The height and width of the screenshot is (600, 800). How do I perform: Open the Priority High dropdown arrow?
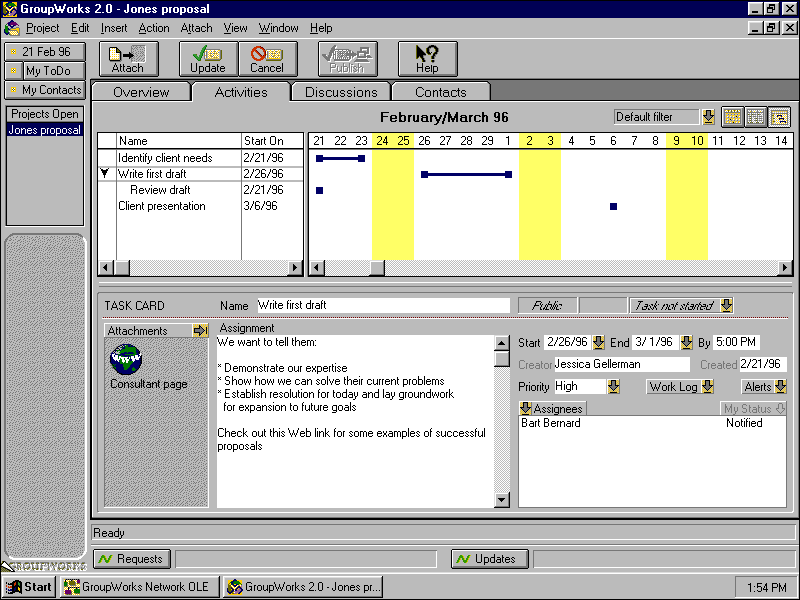coord(613,386)
